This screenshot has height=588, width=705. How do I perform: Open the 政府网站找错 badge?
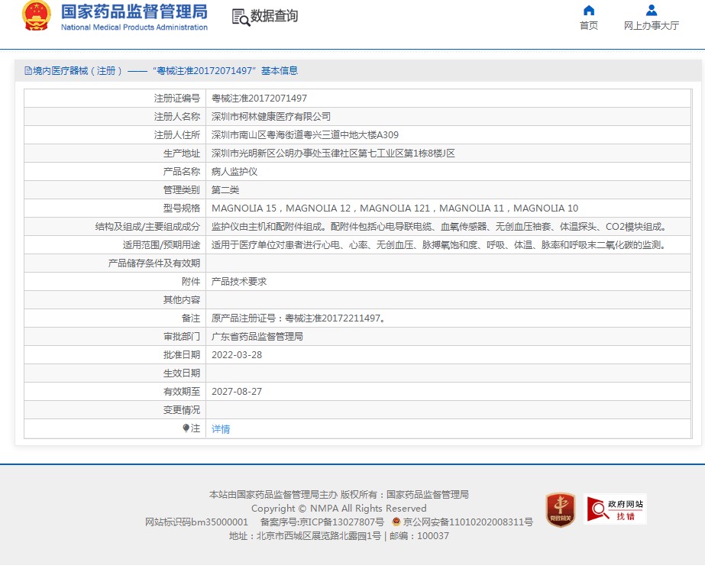pyautogui.click(x=615, y=509)
